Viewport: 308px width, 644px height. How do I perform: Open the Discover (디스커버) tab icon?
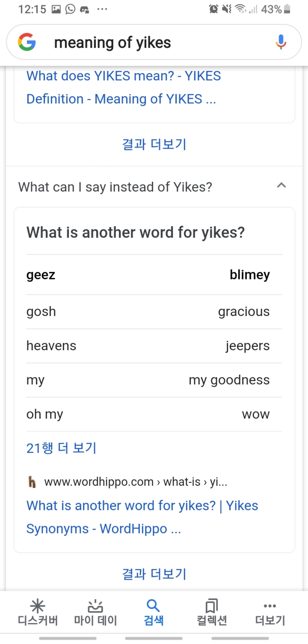click(38, 605)
